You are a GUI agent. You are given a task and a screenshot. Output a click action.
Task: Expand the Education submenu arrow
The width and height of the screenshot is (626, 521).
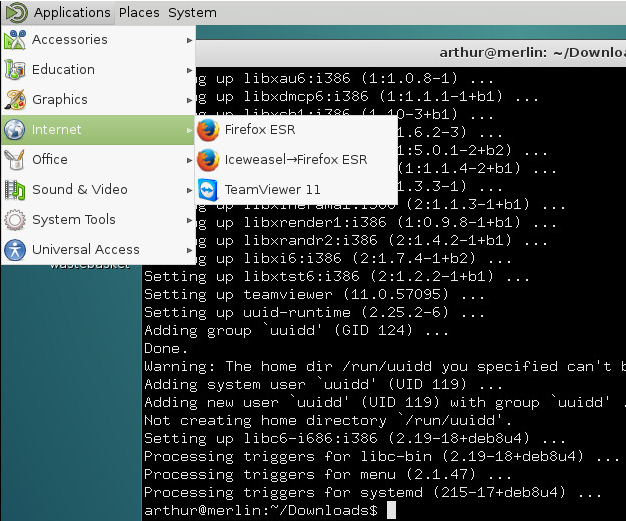(x=189, y=70)
